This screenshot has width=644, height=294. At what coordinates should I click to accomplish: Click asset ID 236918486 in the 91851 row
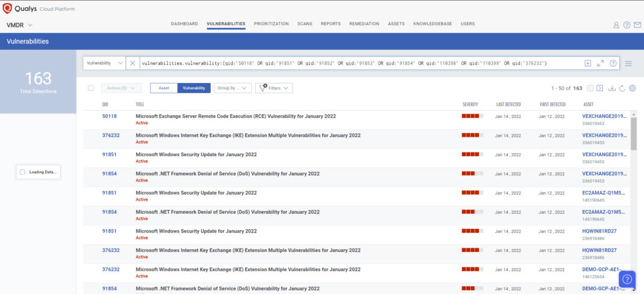593,238
